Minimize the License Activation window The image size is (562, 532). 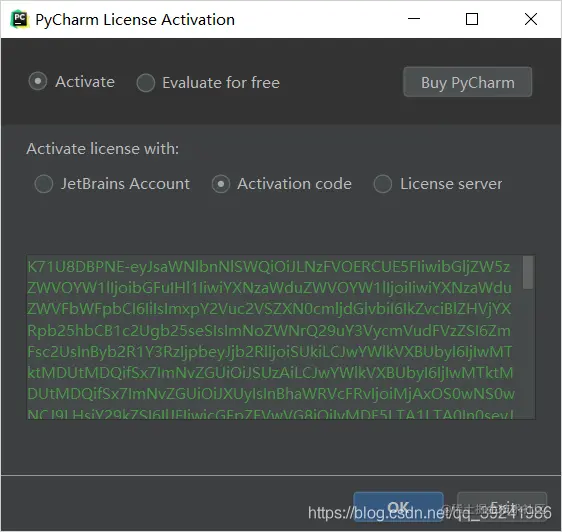(414, 19)
